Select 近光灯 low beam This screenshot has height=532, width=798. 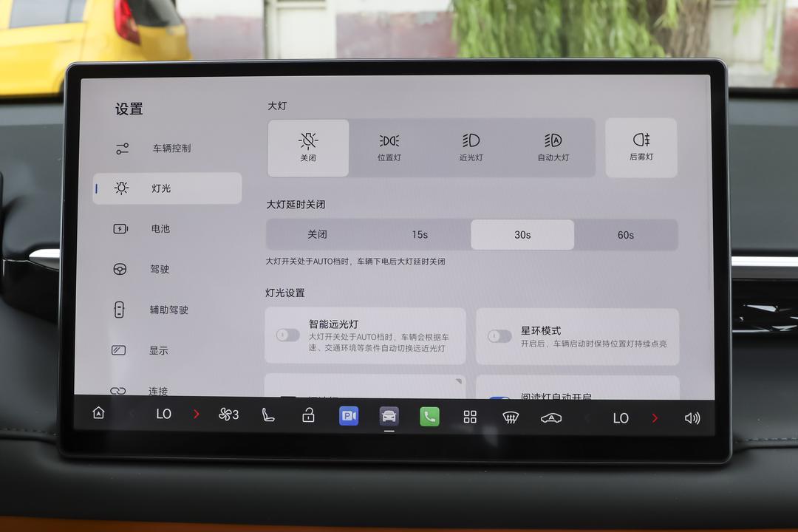471,148
